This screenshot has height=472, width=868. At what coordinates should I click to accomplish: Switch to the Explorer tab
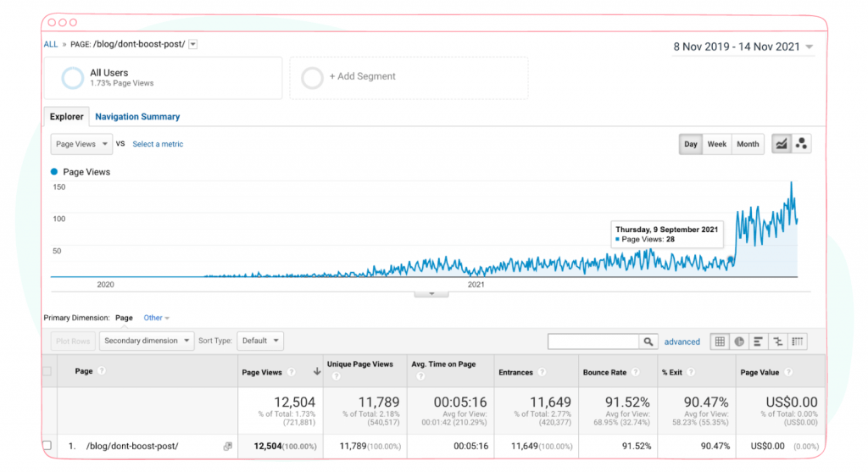tap(66, 117)
